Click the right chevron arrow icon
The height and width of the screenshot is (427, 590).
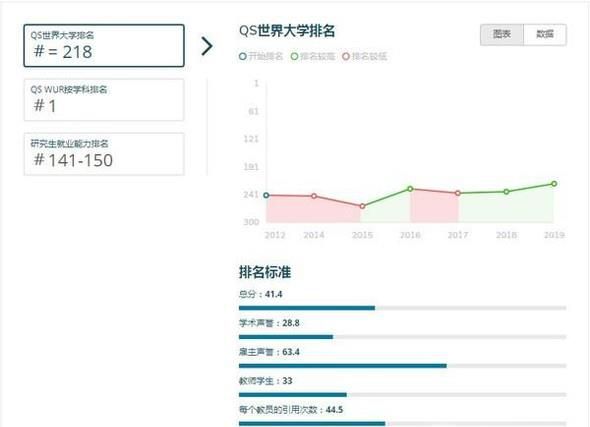coord(207,46)
